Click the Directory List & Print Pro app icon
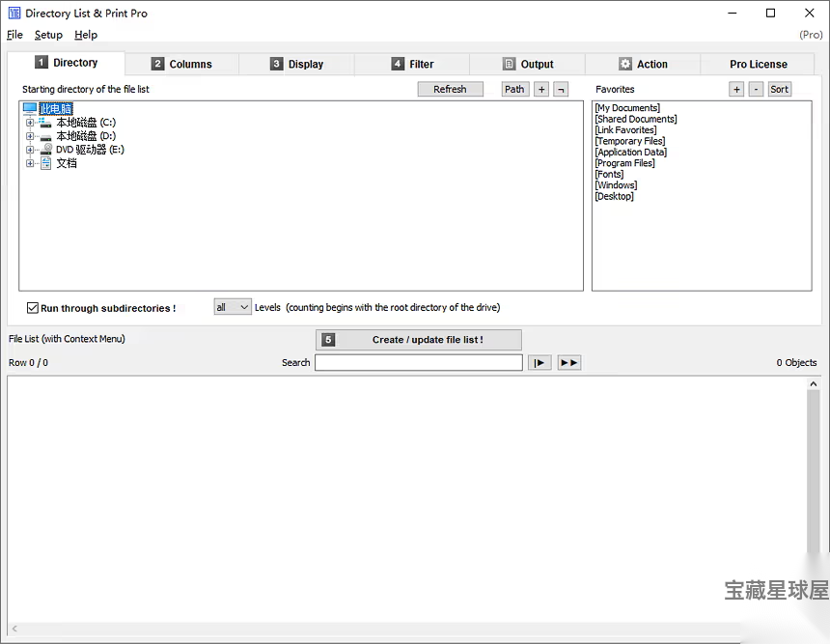 [14, 14]
